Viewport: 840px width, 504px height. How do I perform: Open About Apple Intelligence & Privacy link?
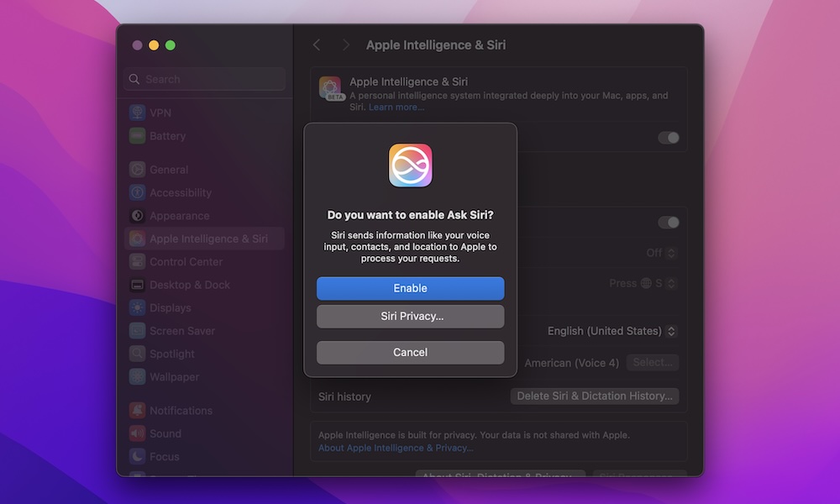pos(396,449)
